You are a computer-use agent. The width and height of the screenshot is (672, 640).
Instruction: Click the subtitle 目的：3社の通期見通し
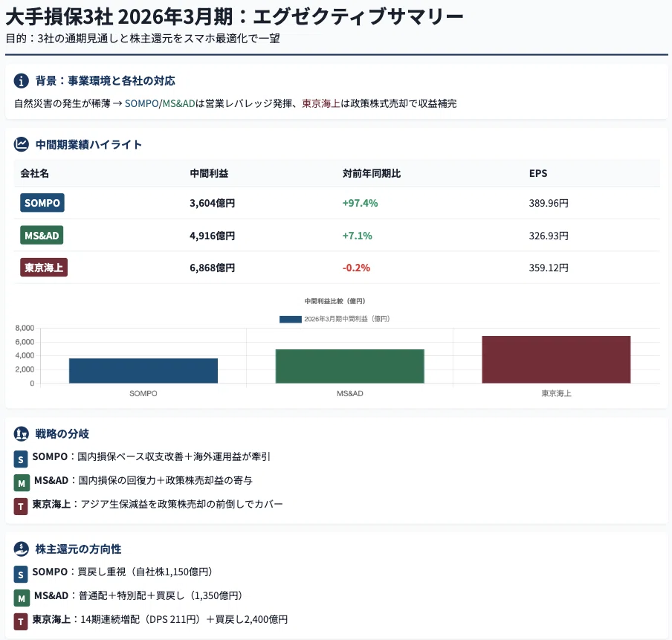pos(143,38)
